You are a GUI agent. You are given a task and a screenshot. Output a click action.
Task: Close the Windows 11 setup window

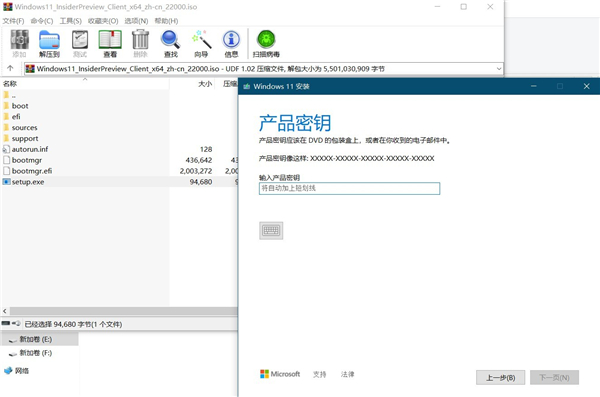(587, 87)
